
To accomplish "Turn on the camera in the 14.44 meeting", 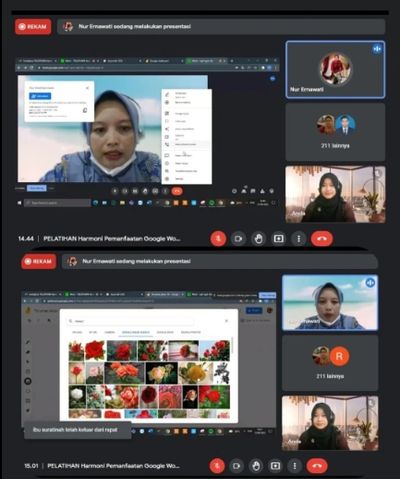I will (x=238, y=239).
